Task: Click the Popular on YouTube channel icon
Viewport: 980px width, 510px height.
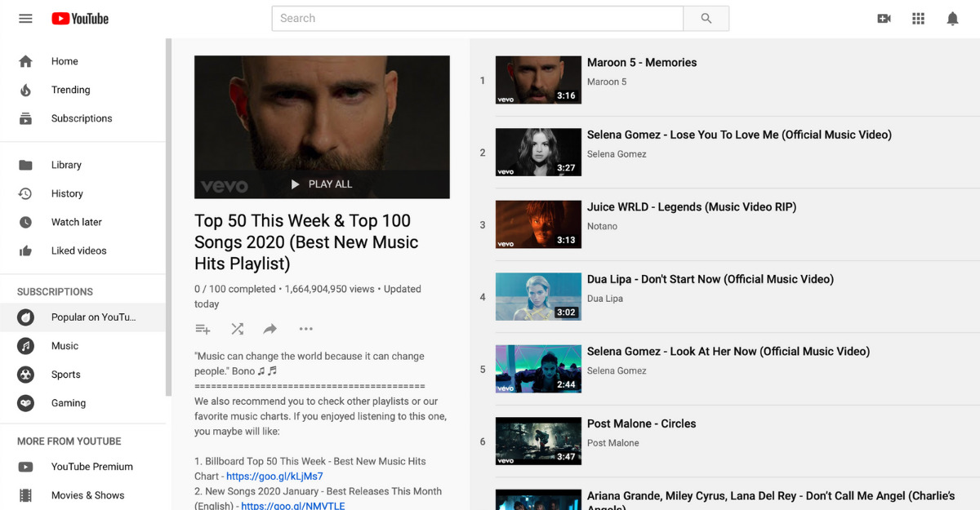Action: coord(25,317)
